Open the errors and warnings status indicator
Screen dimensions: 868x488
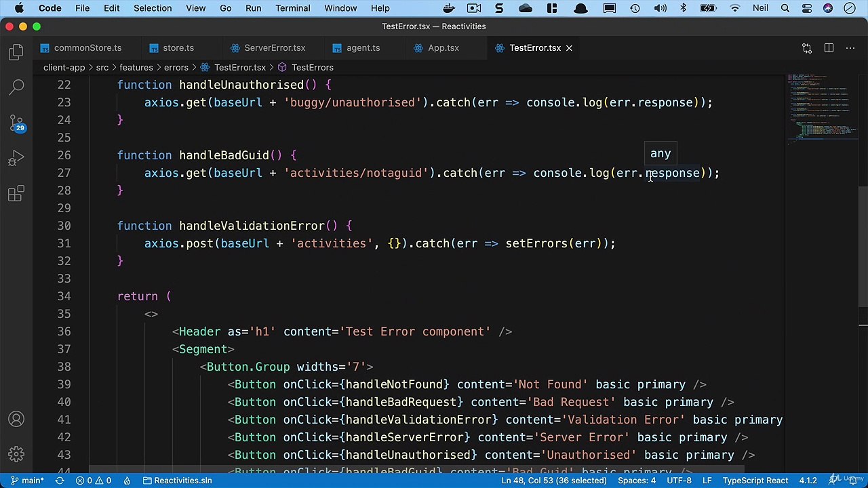tap(94, 481)
